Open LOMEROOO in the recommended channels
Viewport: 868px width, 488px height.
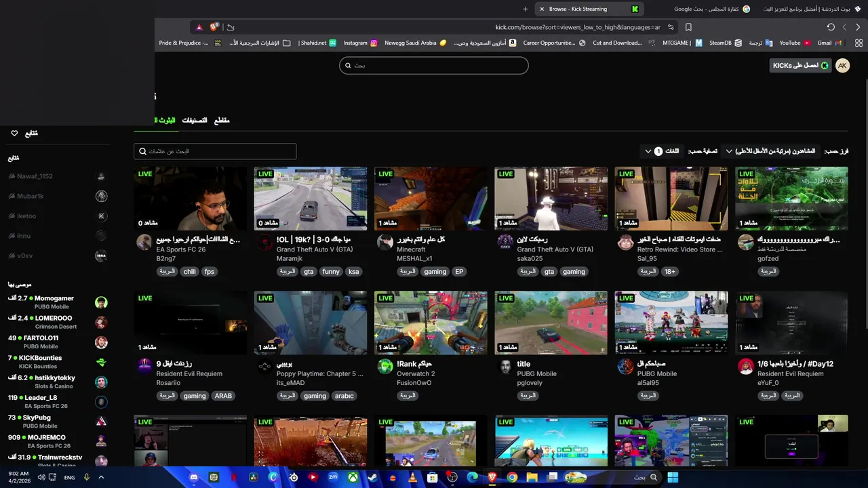pyautogui.click(x=58, y=322)
